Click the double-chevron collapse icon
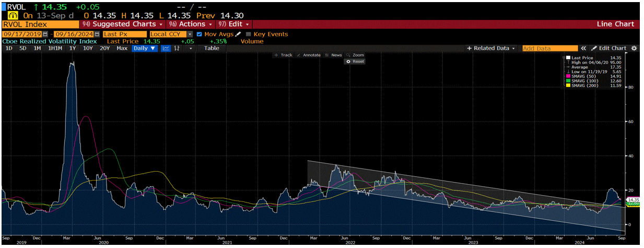The height and width of the screenshot is (248, 644). click(584, 48)
